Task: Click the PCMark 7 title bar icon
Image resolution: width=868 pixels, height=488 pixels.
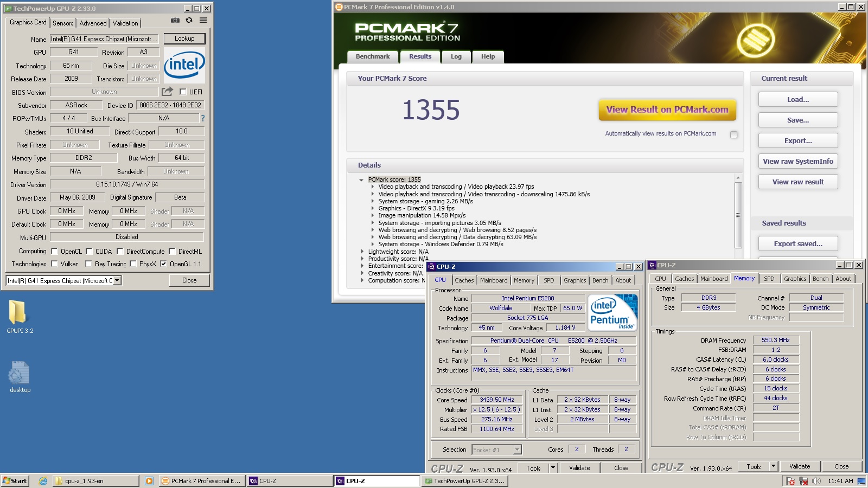Action: (339, 7)
